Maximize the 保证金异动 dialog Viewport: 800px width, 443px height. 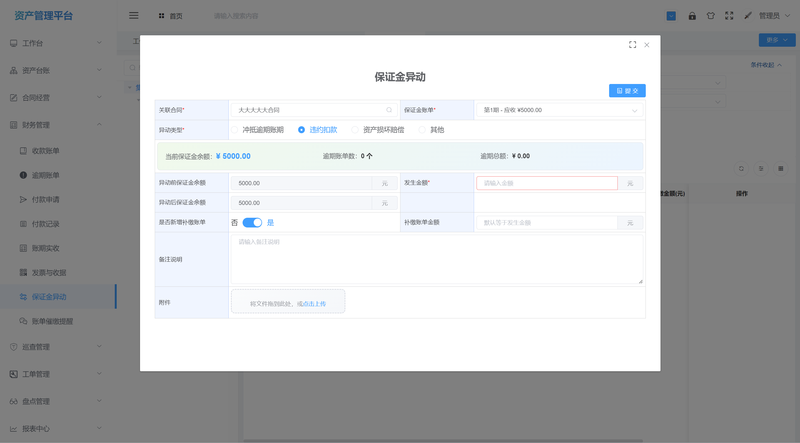pyautogui.click(x=633, y=45)
